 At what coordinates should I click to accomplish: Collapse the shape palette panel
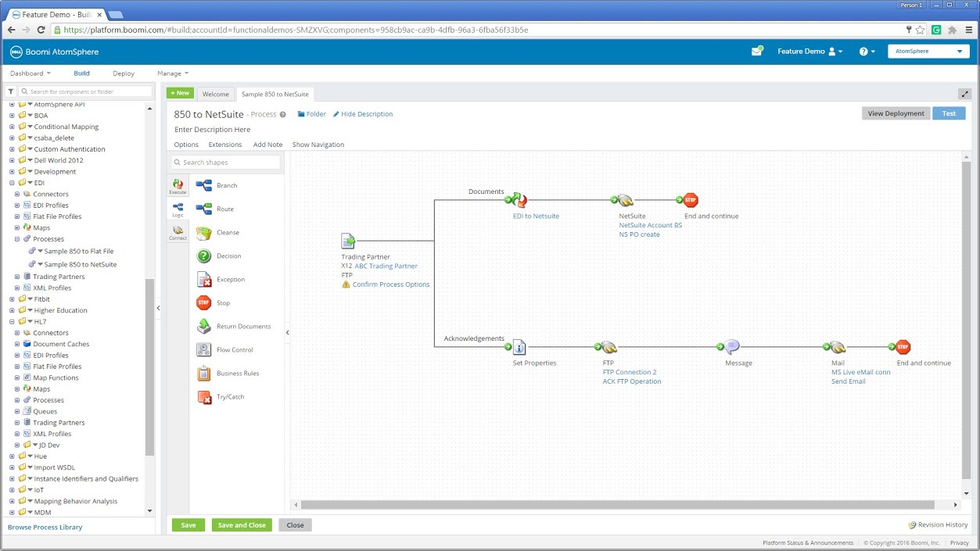[x=287, y=332]
